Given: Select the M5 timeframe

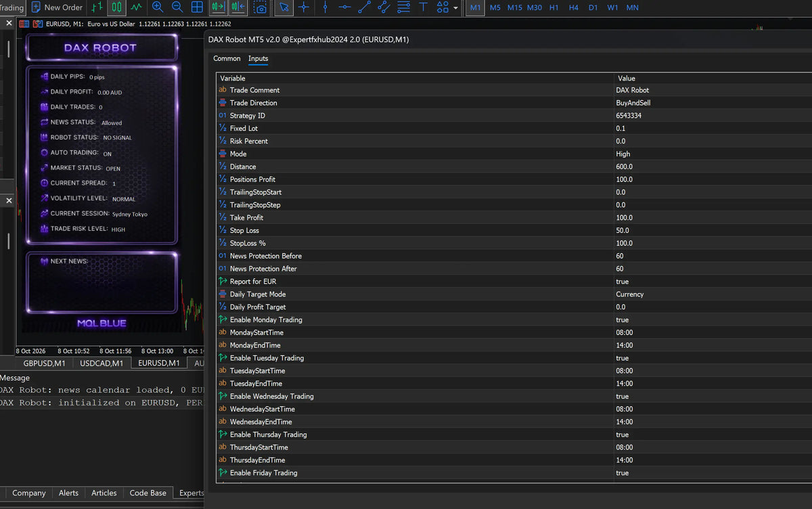Looking at the screenshot, I should (495, 7).
